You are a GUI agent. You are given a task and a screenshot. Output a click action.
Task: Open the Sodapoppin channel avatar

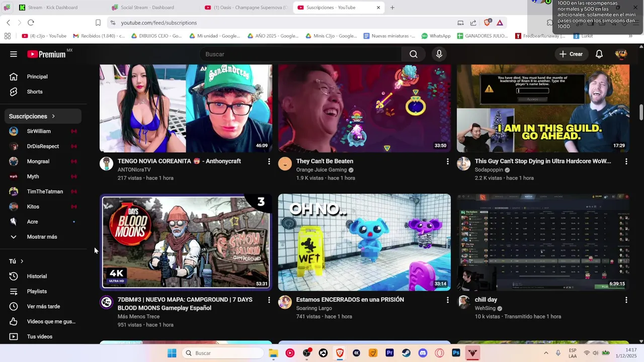[463, 163]
